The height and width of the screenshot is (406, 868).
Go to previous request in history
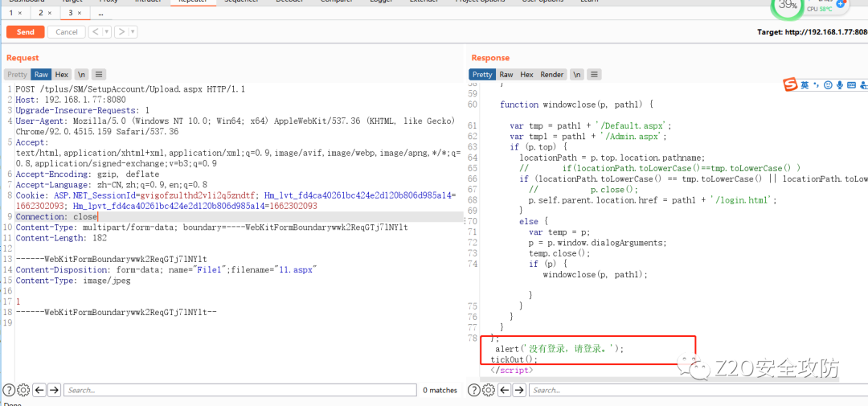95,32
